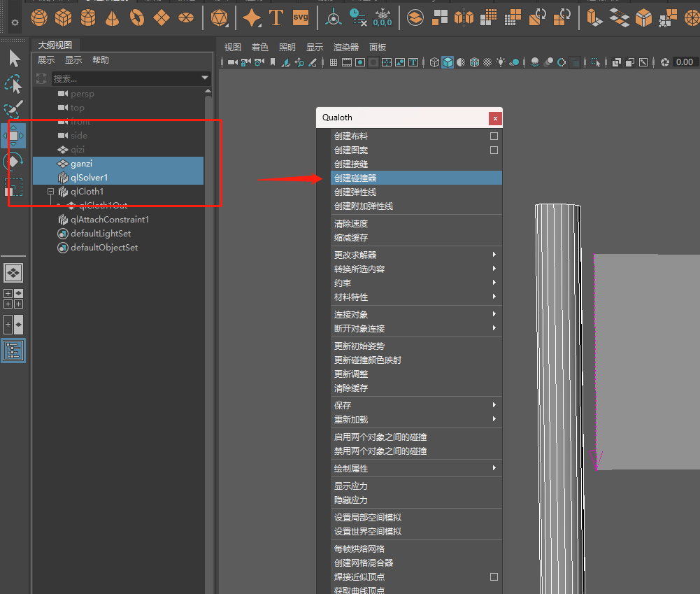Screen dimensions: 700x594
Task: Click the outliner search field
Action: click(125, 78)
